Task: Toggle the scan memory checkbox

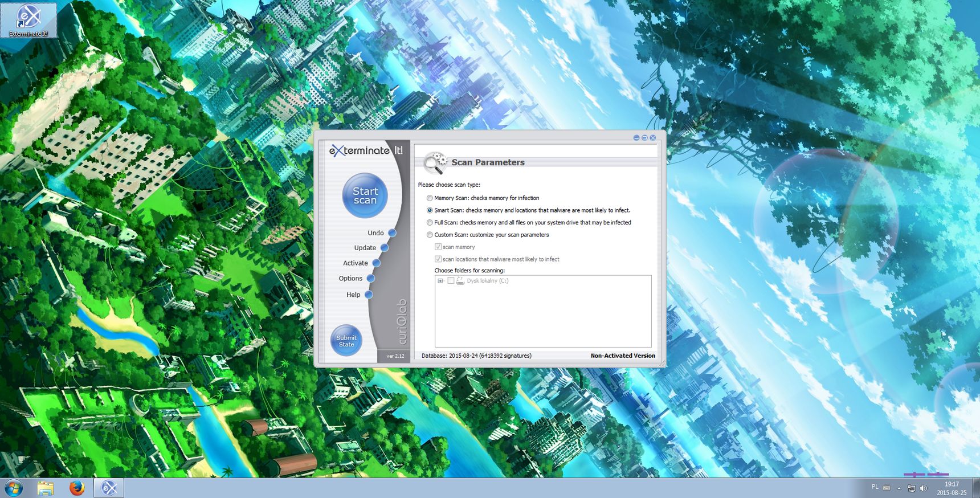Action: [x=438, y=247]
